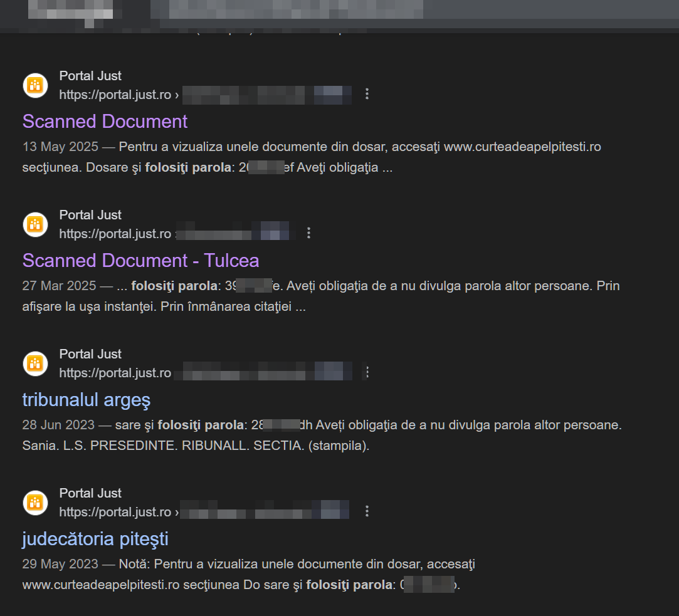Click 'Portal Just' site name above Tulcea result
This screenshot has width=679, height=616.
[x=90, y=215]
